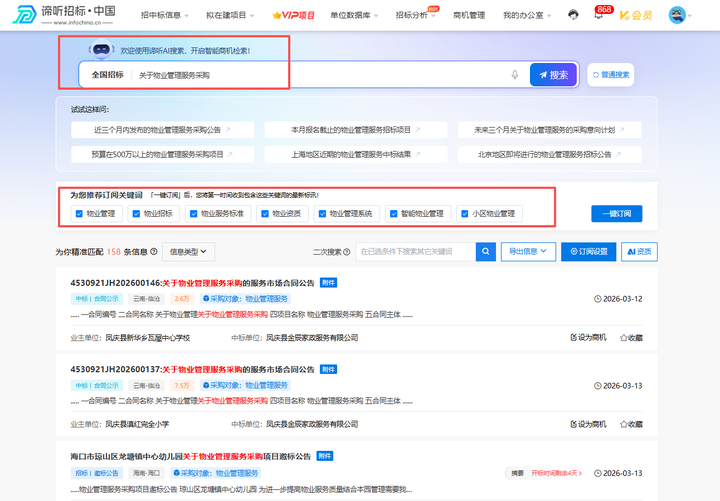The image size is (720, 501).
Task: Click the microphone voice input icon
Action: (515, 75)
